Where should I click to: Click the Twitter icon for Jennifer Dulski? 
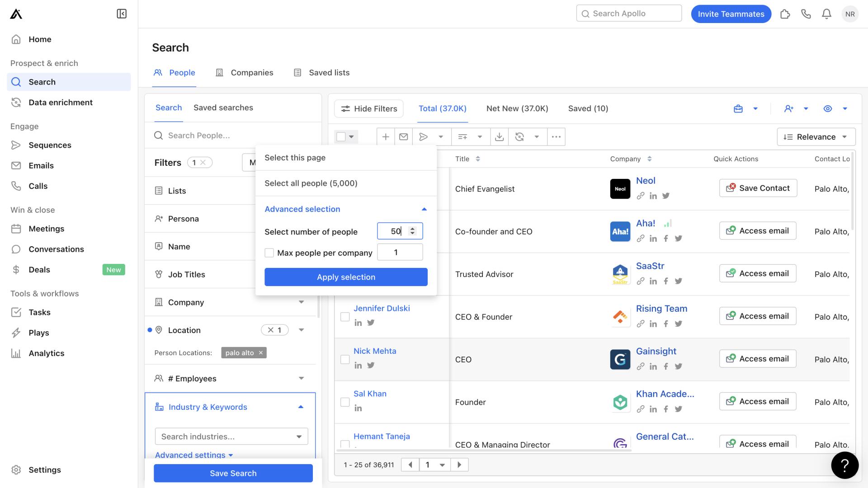(x=370, y=323)
